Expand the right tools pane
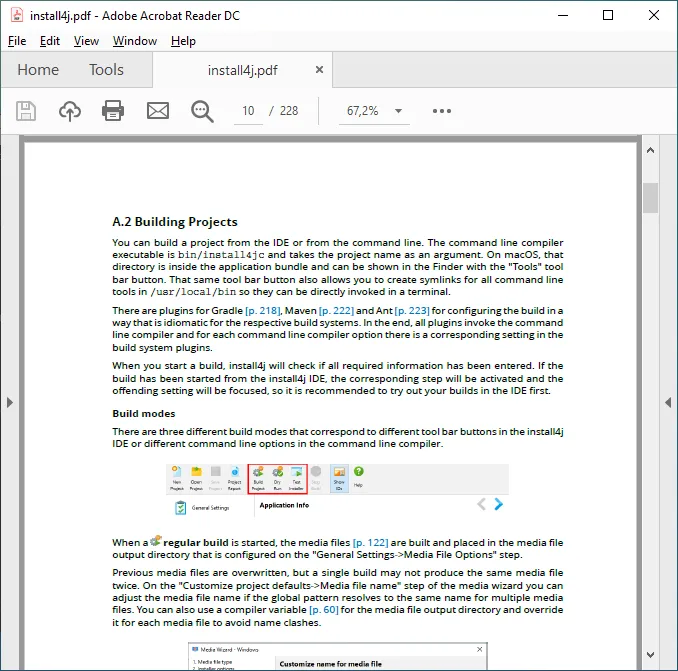The width and height of the screenshot is (678, 671). pos(668,403)
